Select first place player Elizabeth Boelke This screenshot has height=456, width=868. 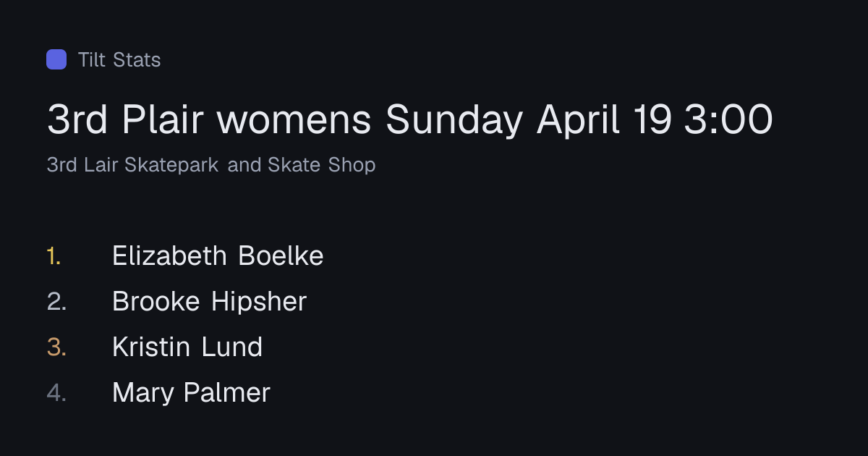[x=218, y=256]
